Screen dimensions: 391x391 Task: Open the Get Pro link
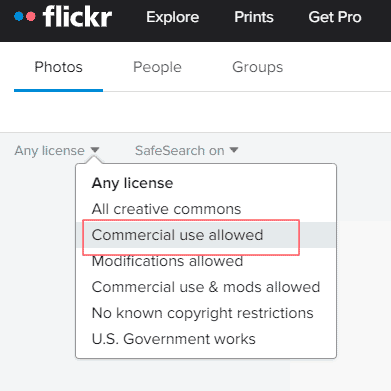(x=335, y=17)
